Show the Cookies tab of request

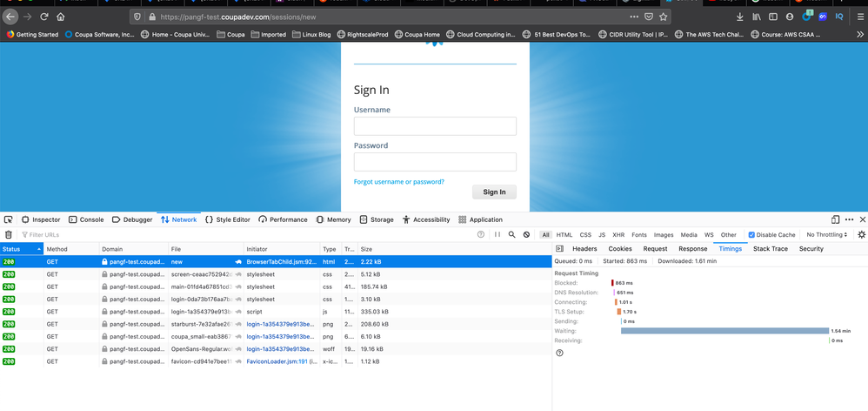tap(620, 249)
